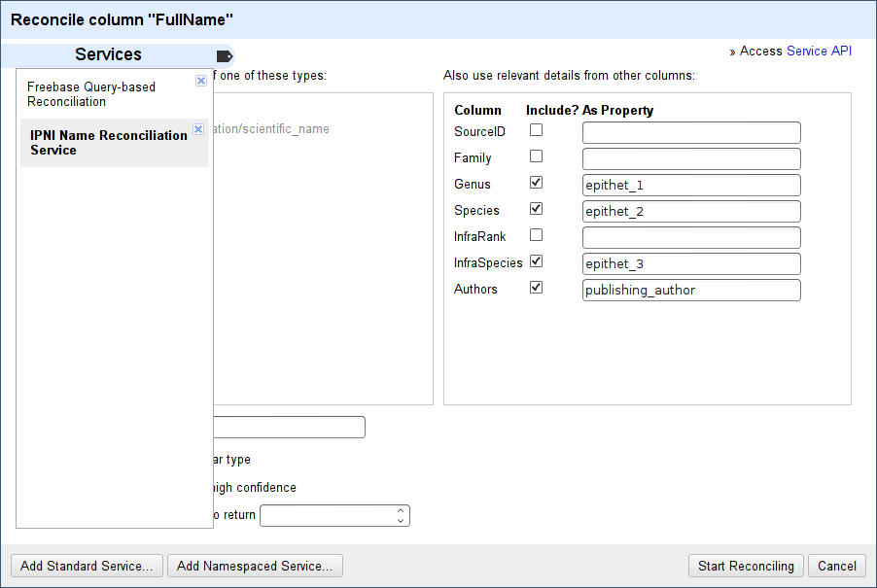Enable the InfraRank include checkbox

(536, 235)
